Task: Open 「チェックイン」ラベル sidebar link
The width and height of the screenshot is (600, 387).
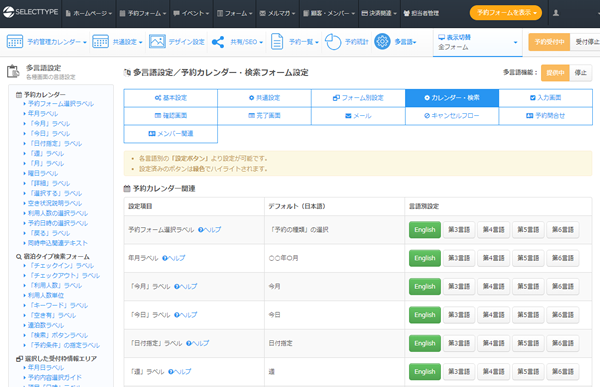Action: click(61, 266)
